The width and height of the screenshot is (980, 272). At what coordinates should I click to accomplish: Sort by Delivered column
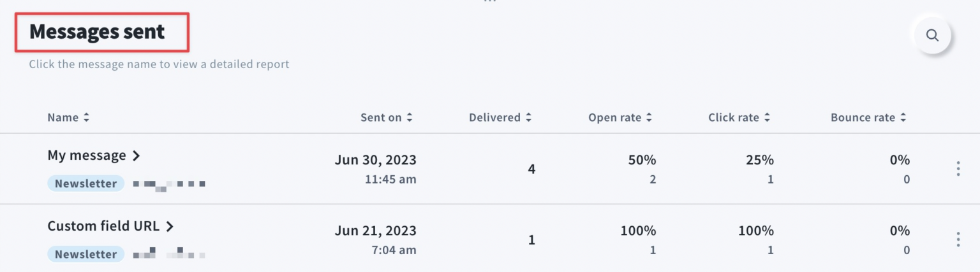click(x=500, y=118)
